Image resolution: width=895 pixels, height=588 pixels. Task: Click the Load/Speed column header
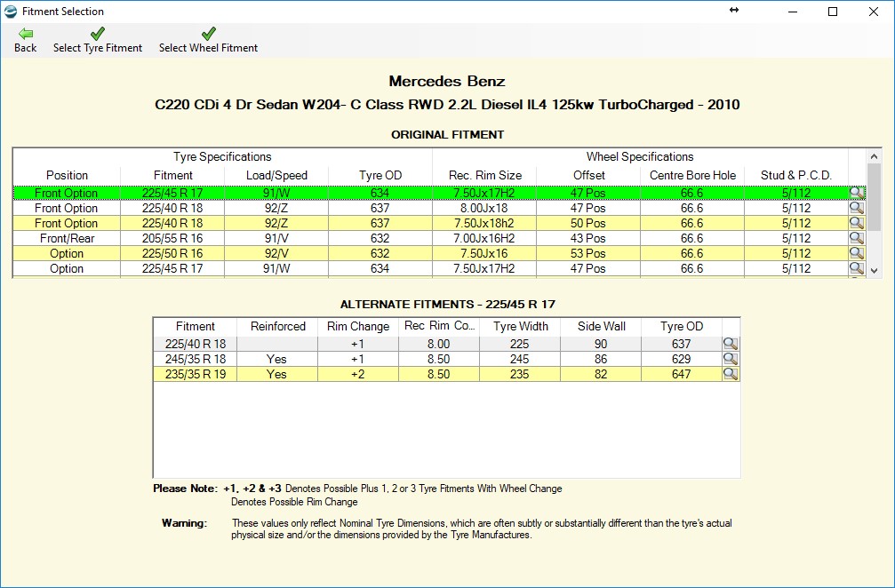tap(276, 175)
